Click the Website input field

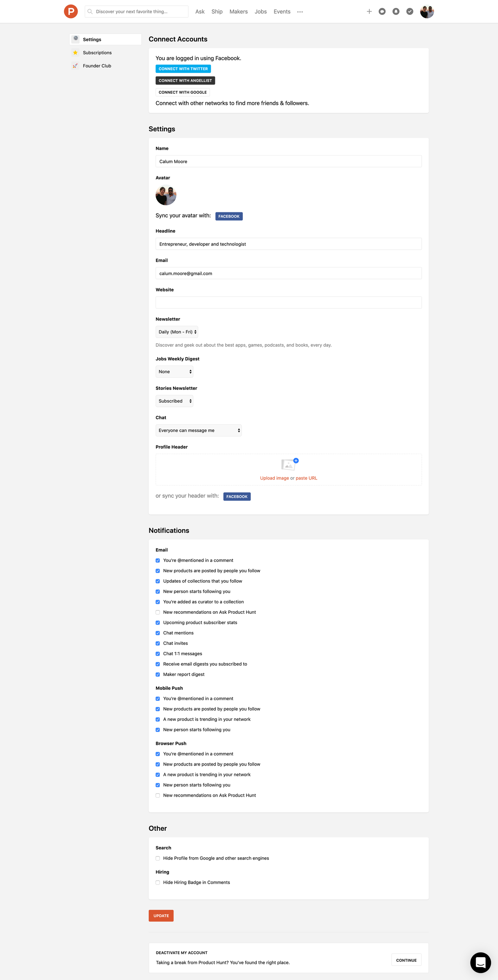point(288,302)
